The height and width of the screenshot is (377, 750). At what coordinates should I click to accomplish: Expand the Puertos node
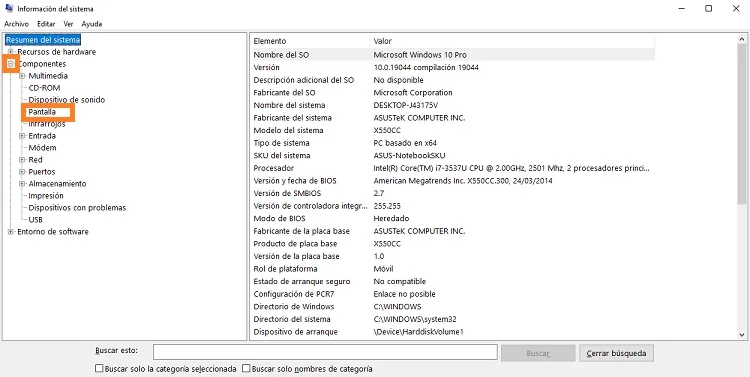(x=22, y=172)
